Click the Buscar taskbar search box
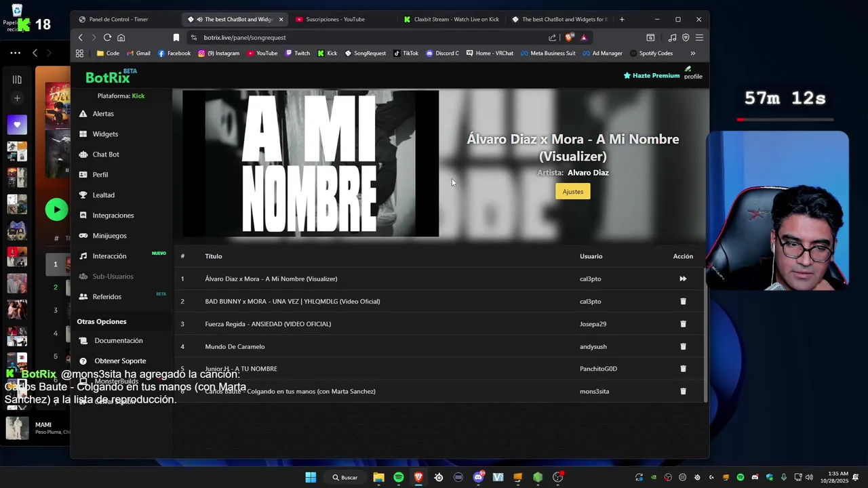This screenshot has width=868, height=488. click(x=345, y=477)
